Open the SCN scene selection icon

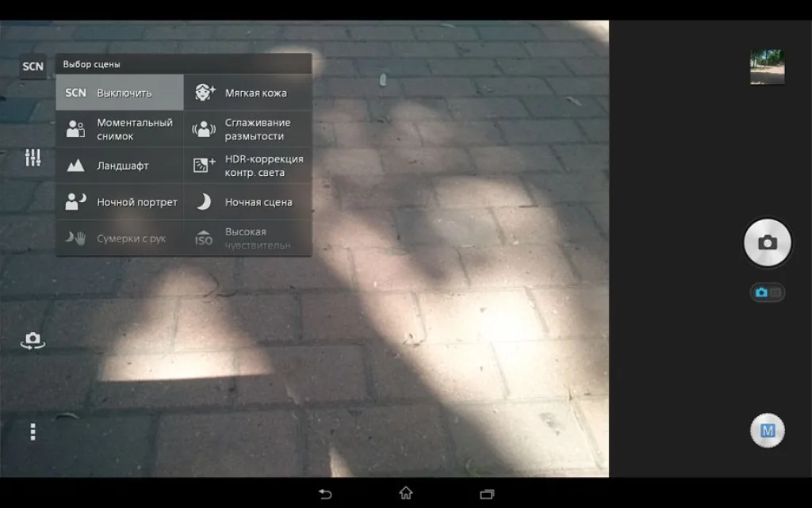point(33,67)
